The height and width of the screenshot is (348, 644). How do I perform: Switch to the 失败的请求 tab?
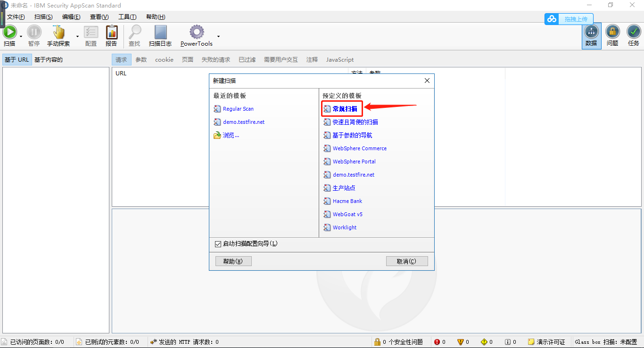pos(216,60)
